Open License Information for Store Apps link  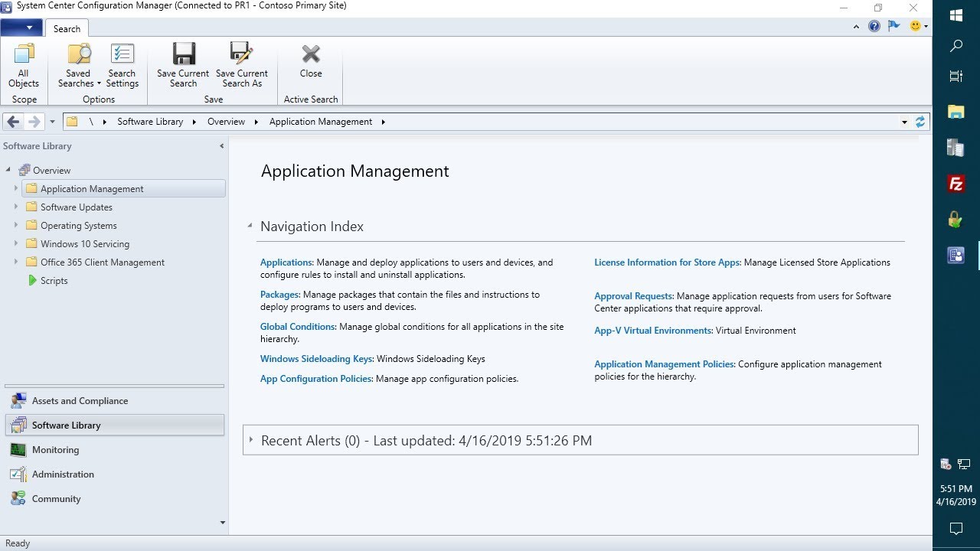(x=667, y=262)
